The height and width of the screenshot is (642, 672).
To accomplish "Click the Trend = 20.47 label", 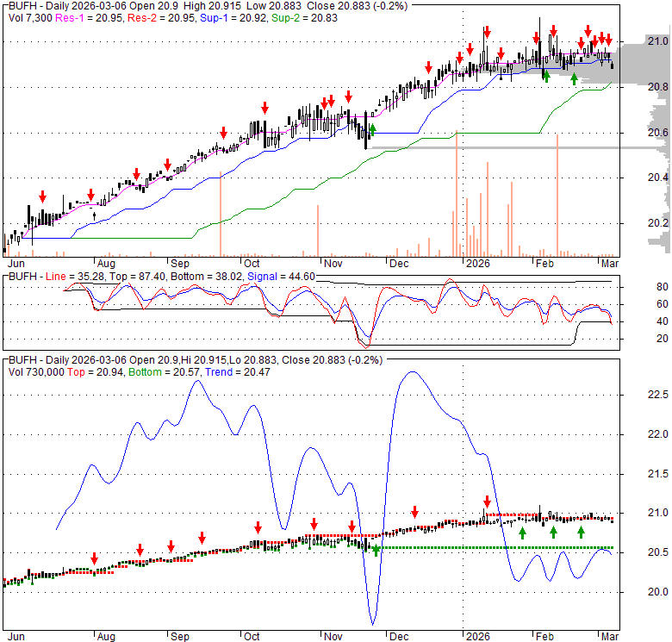I will pos(238,372).
